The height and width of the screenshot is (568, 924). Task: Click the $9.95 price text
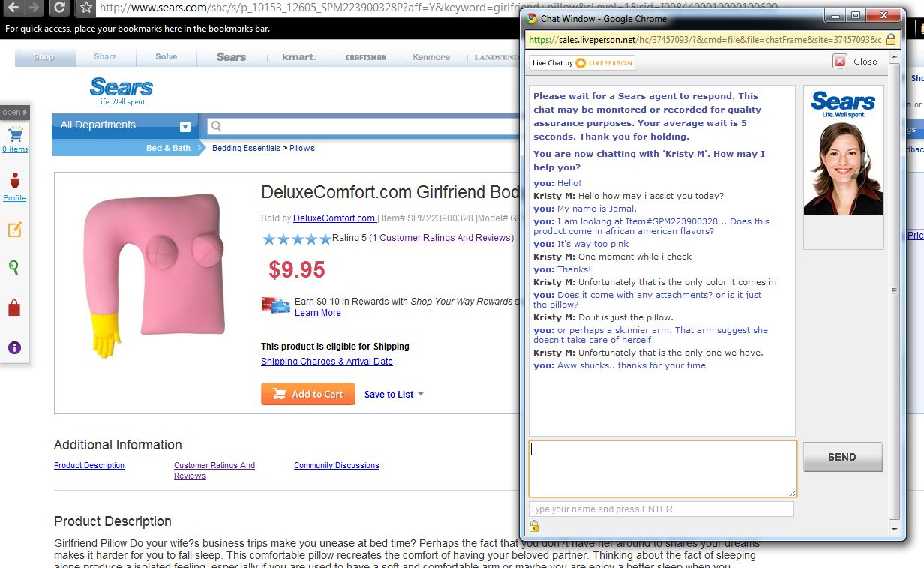297,269
